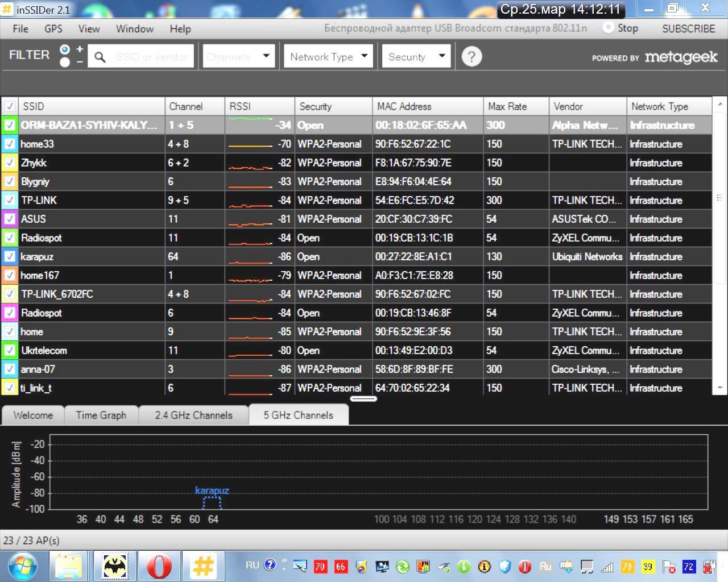Image resolution: width=728 pixels, height=582 pixels.
Task: Toggle the ASUS network checkbox
Action: click(10, 219)
